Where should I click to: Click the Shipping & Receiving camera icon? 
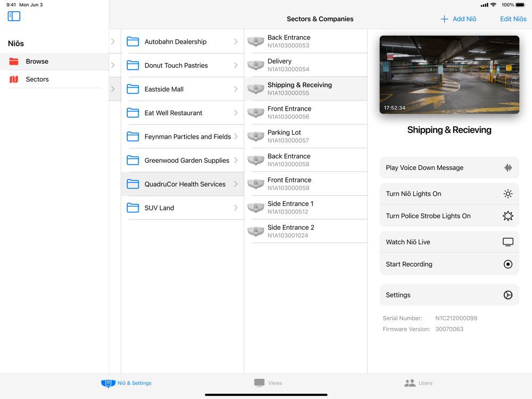coord(256,89)
